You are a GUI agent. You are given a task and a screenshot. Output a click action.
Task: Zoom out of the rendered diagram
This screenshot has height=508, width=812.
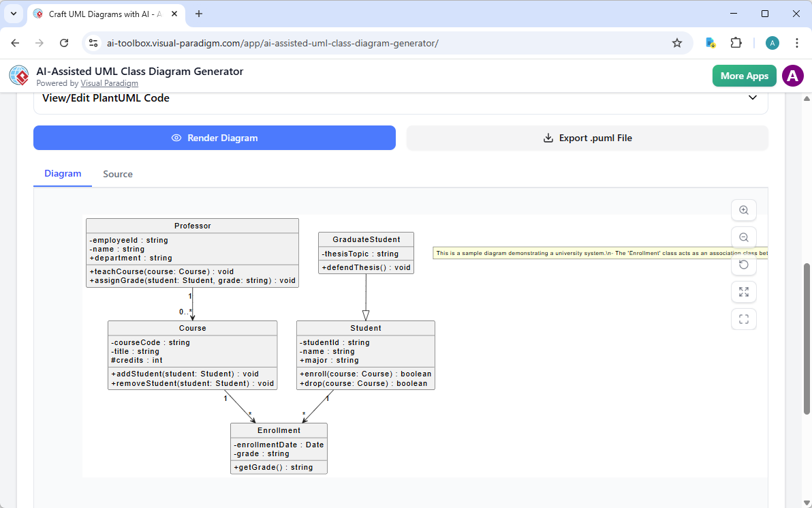coord(743,237)
